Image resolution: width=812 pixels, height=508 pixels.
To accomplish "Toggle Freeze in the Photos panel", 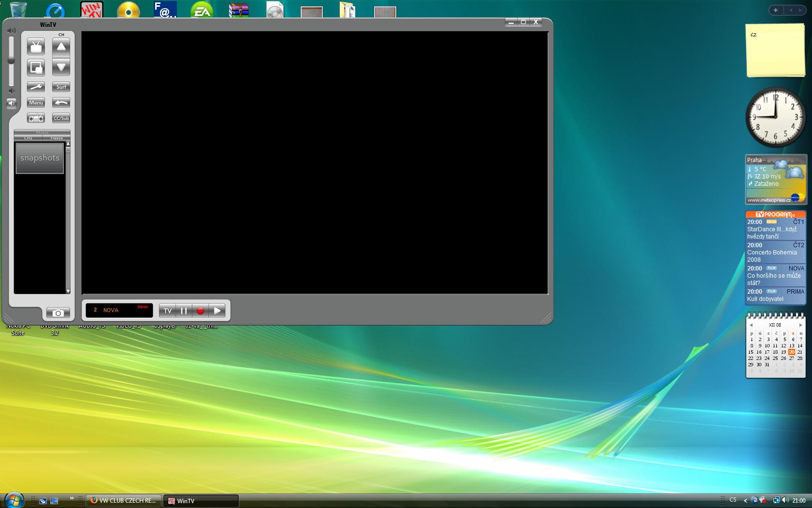I will click(x=57, y=138).
